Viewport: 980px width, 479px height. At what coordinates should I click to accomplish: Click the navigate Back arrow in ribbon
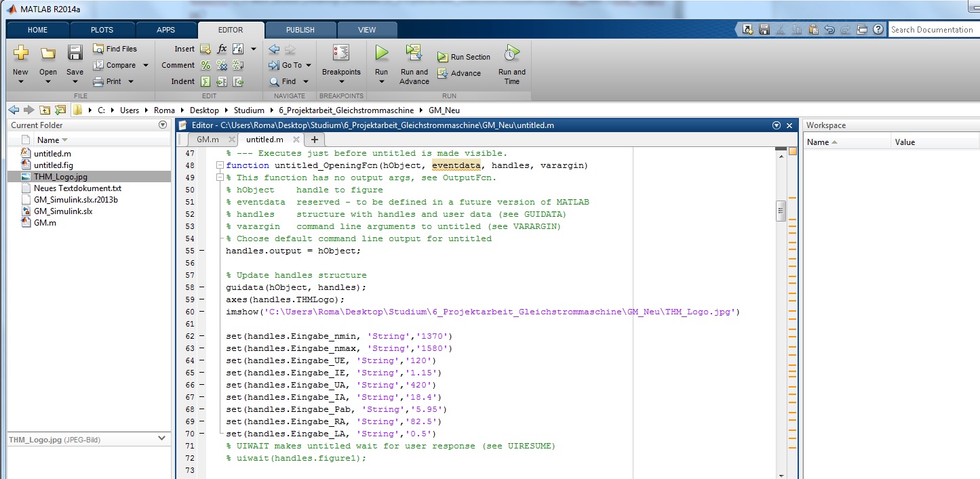click(274, 49)
